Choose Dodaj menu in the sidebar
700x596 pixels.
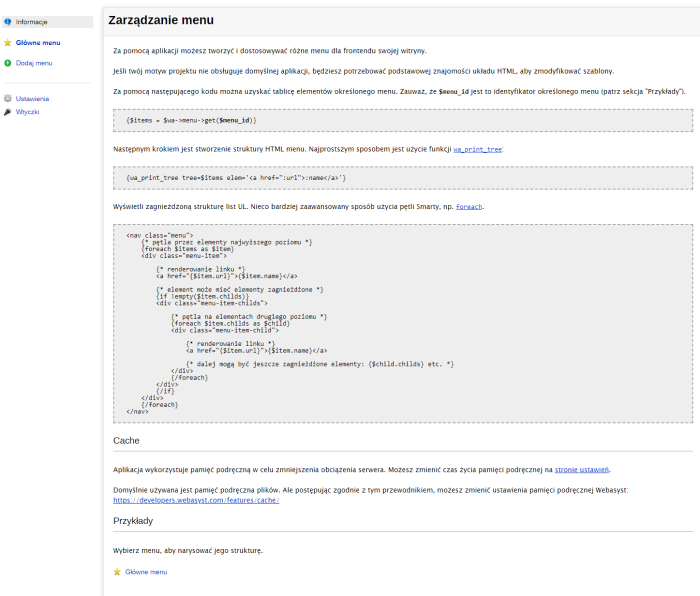click(x=34, y=63)
